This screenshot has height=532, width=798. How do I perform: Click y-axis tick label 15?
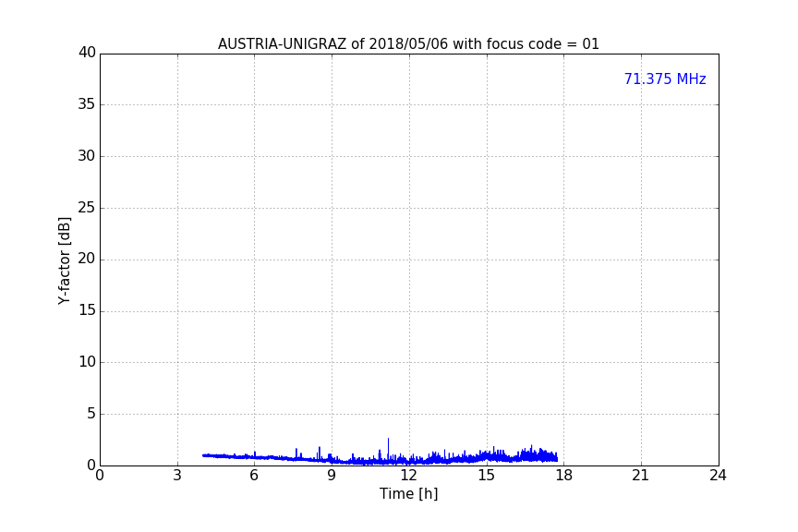point(87,310)
